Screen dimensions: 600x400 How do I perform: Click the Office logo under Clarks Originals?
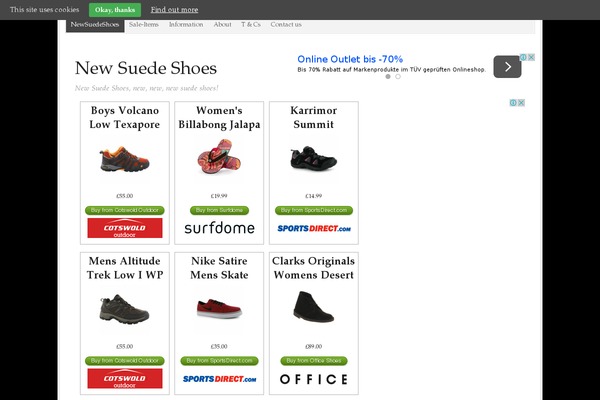coord(314,379)
